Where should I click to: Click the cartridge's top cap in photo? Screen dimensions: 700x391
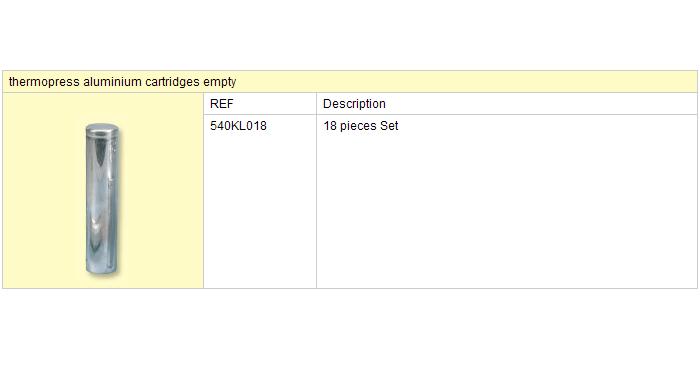(102, 130)
